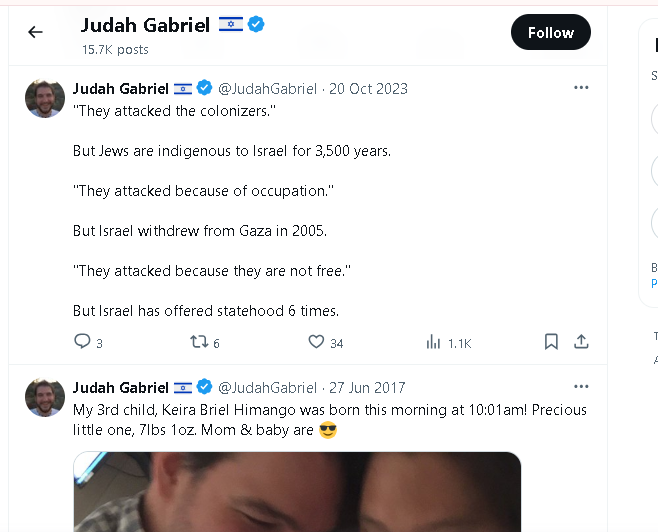The width and height of the screenshot is (658, 532).
Task: Click the author avatar on the first post
Action: (45, 98)
